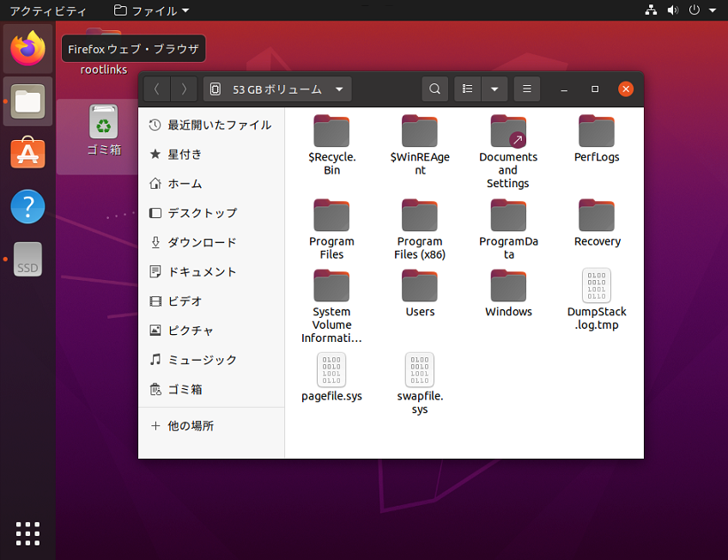
Task: Open the Users folder
Action: click(420, 293)
